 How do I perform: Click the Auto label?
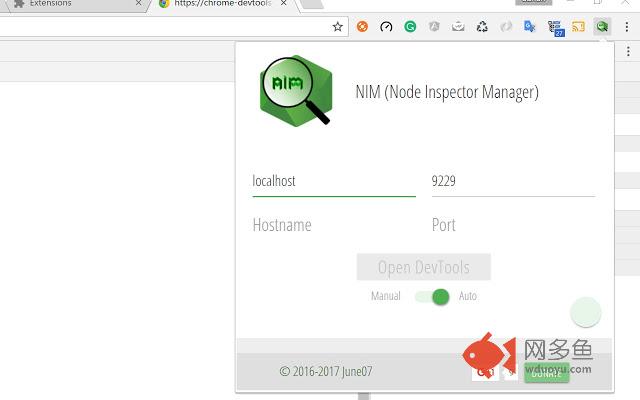468,296
